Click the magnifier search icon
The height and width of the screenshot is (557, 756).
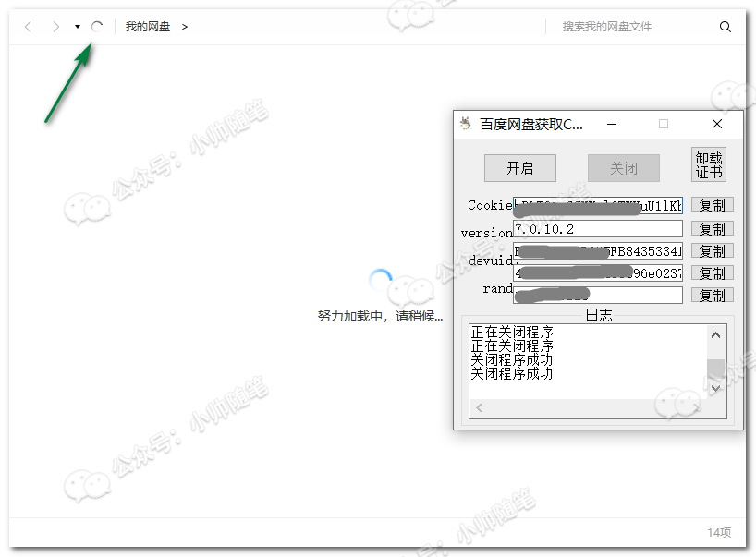(726, 27)
